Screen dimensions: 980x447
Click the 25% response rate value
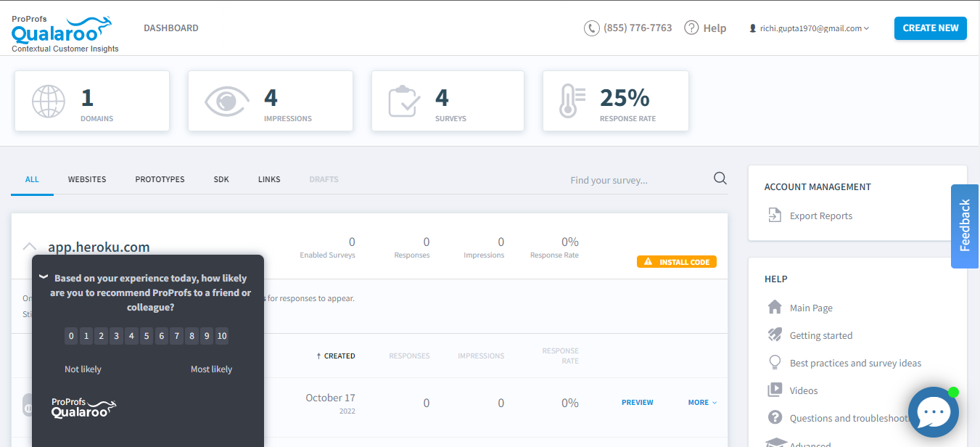pos(625,97)
